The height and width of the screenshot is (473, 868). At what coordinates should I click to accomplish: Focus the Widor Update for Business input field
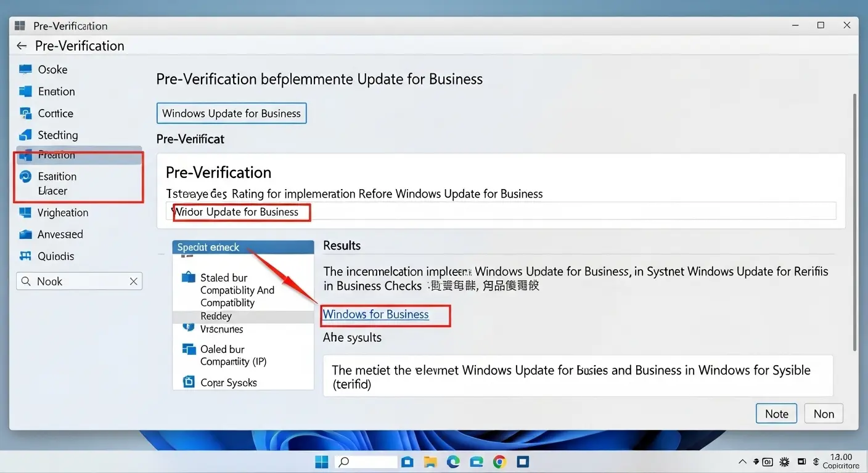(x=501, y=211)
